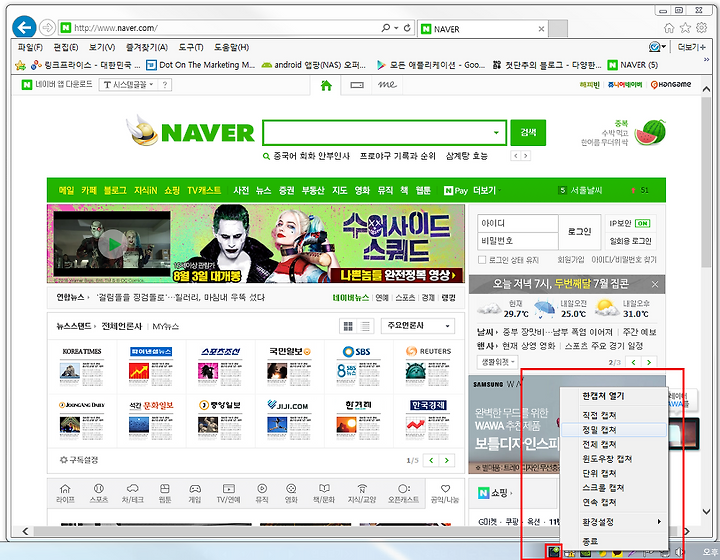
Task: Click the 로그인 button
Action: 579,231
